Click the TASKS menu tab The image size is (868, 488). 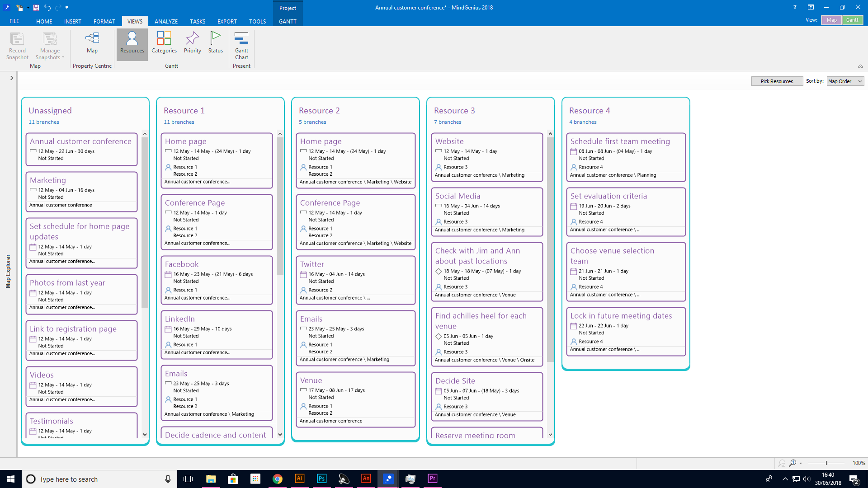pyautogui.click(x=197, y=21)
